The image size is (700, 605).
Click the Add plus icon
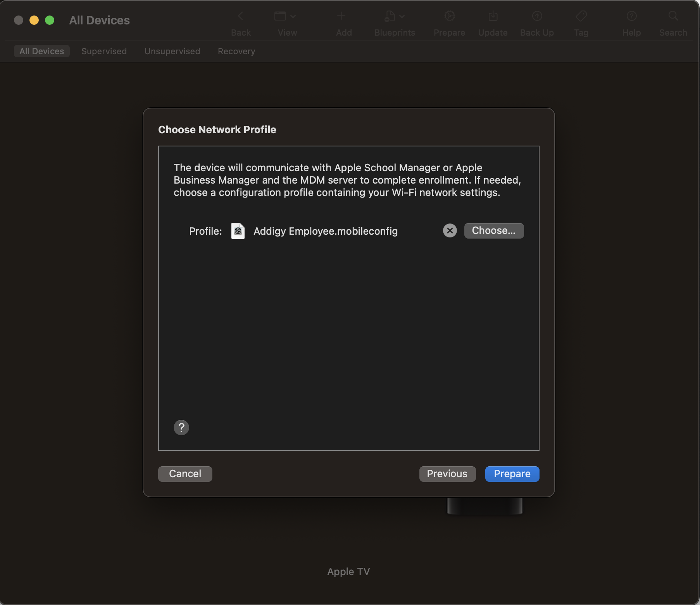pyautogui.click(x=341, y=16)
